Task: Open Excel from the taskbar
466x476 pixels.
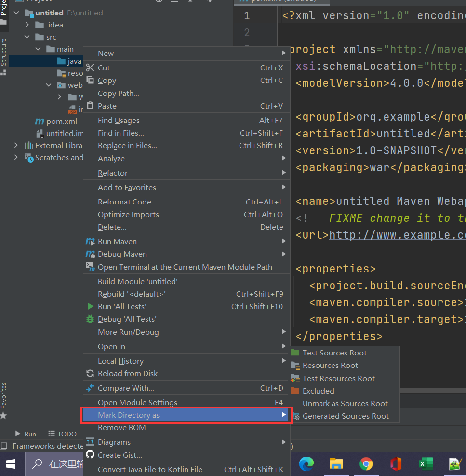Action: point(426,464)
